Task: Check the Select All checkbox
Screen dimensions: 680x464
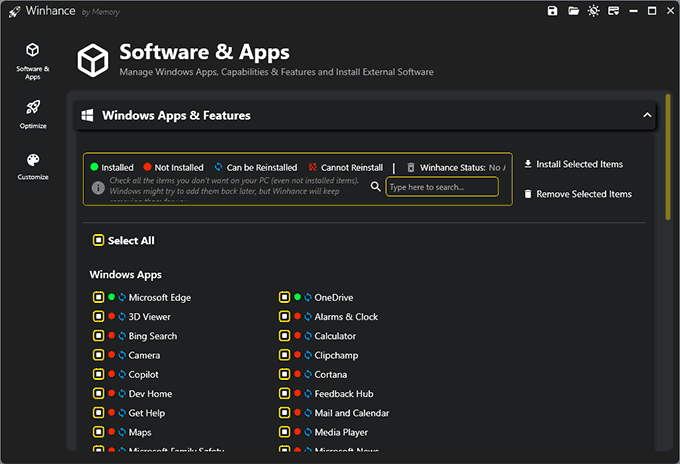Action: click(x=98, y=241)
